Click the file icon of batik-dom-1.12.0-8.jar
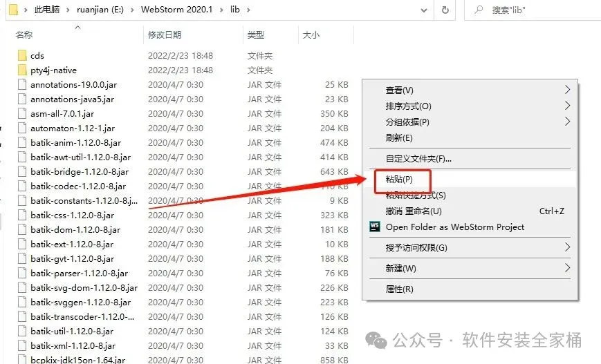 pos(22,229)
